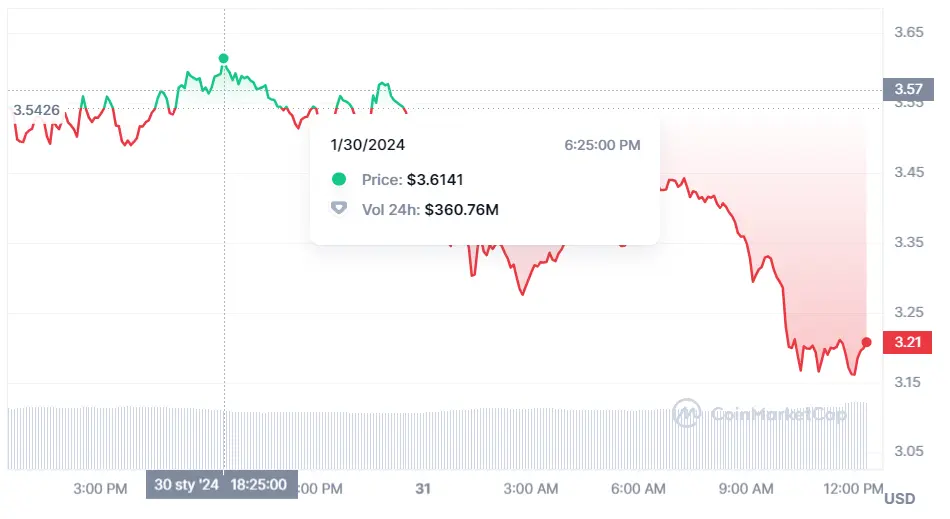Click the green Price circle in tooltip

click(339, 179)
